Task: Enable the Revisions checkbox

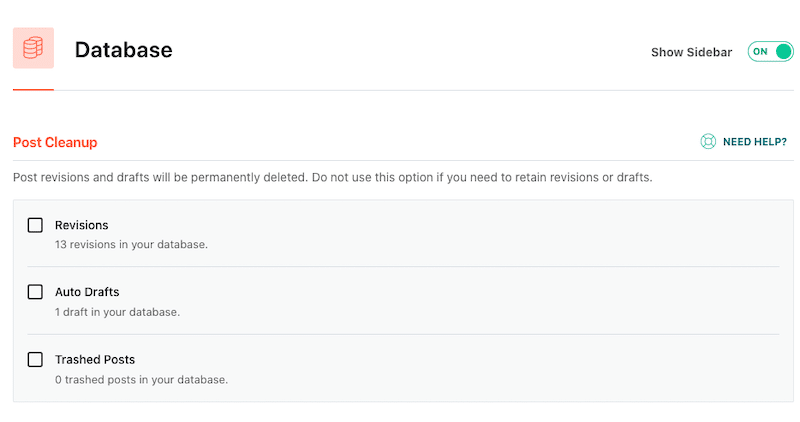Action: coord(35,225)
